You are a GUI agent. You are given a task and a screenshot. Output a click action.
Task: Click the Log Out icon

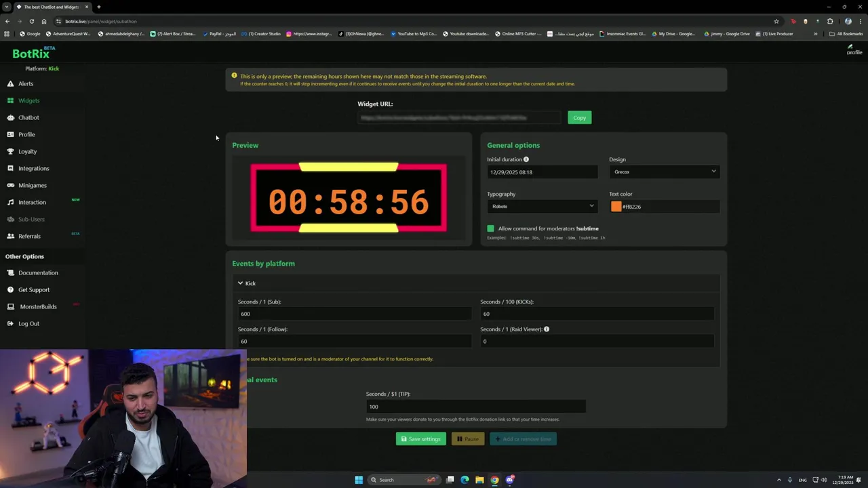click(x=10, y=323)
